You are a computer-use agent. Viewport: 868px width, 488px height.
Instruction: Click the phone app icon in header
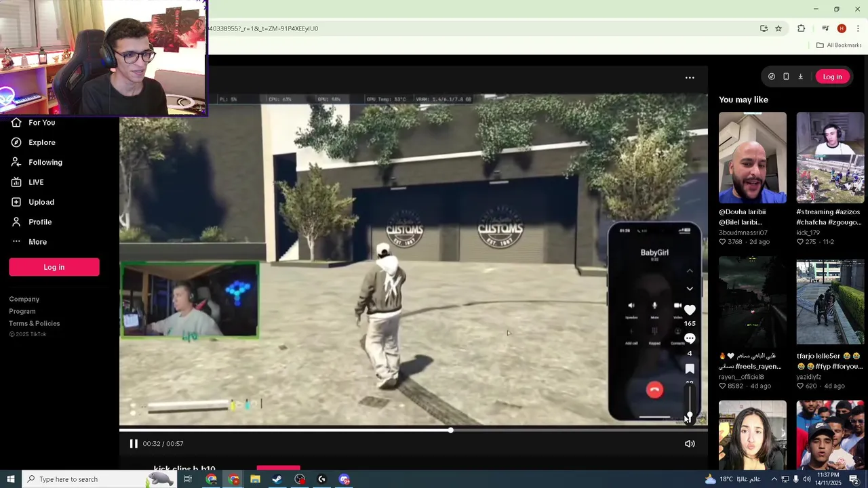click(x=786, y=77)
